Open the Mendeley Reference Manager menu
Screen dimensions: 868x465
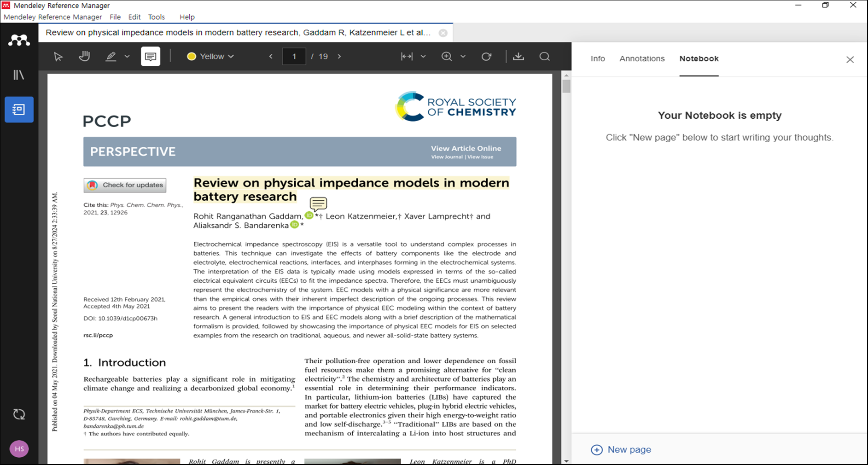tap(52, 17)
